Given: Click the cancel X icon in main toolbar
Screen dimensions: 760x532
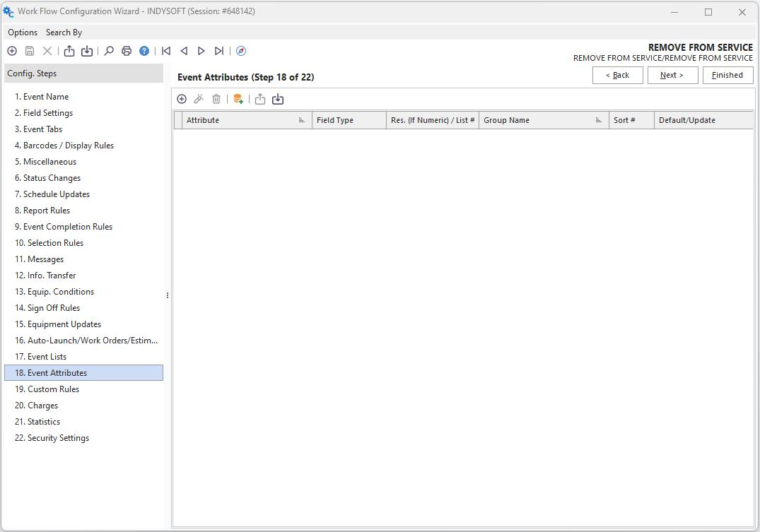Looking at the screenshot, I should point(47,51).
